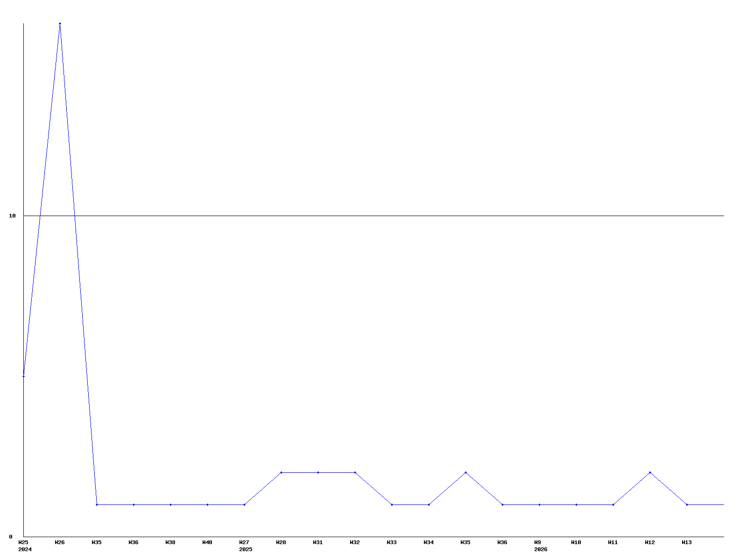This screenshot has height=560, width=747.
Task: Select the data point above W31
Action: click(318, 472)
